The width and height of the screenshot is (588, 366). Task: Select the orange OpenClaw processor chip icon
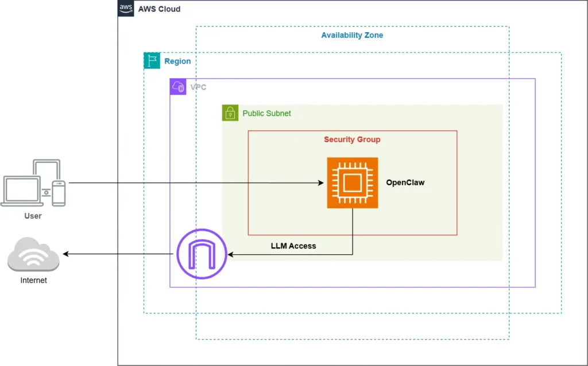coord(352,182)
